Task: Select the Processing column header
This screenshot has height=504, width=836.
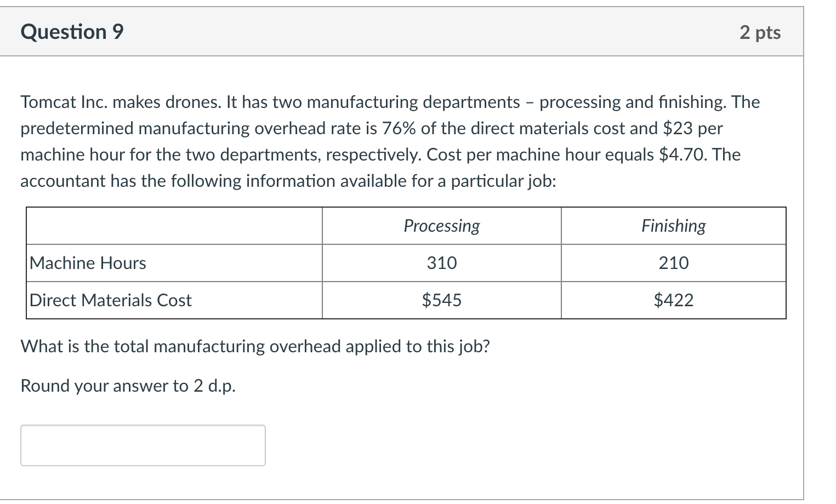Action: (441, 226)
